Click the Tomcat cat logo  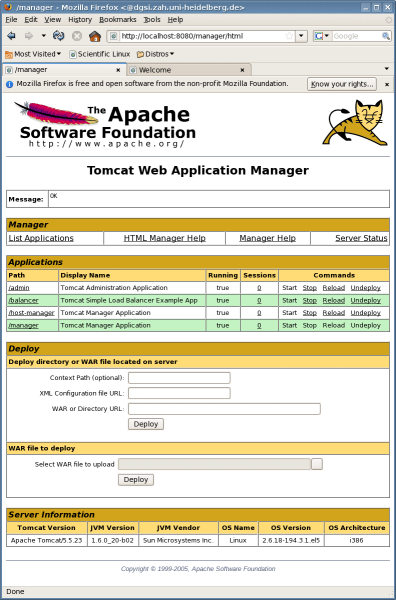(355, 122)
